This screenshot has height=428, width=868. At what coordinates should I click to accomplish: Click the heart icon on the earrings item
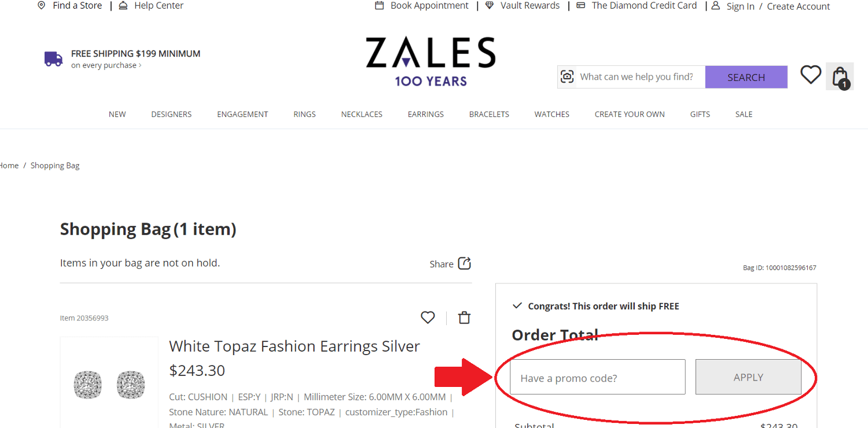coord(428,318)
